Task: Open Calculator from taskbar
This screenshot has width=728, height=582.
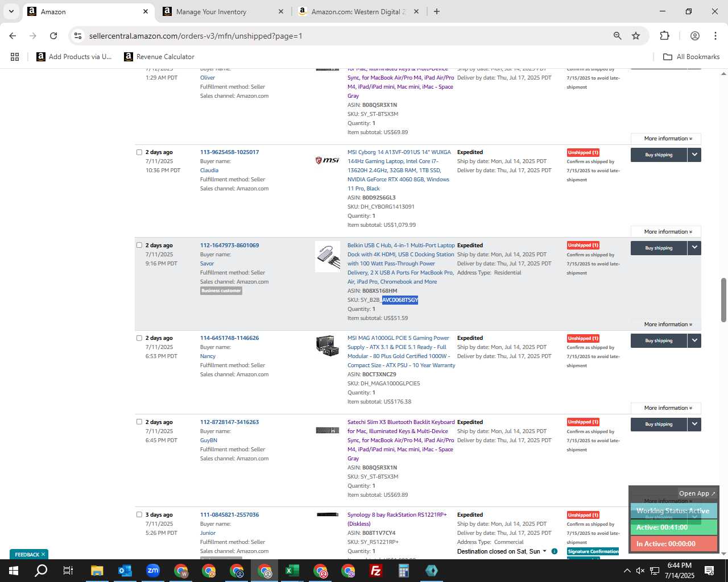Action: point(404,571)
